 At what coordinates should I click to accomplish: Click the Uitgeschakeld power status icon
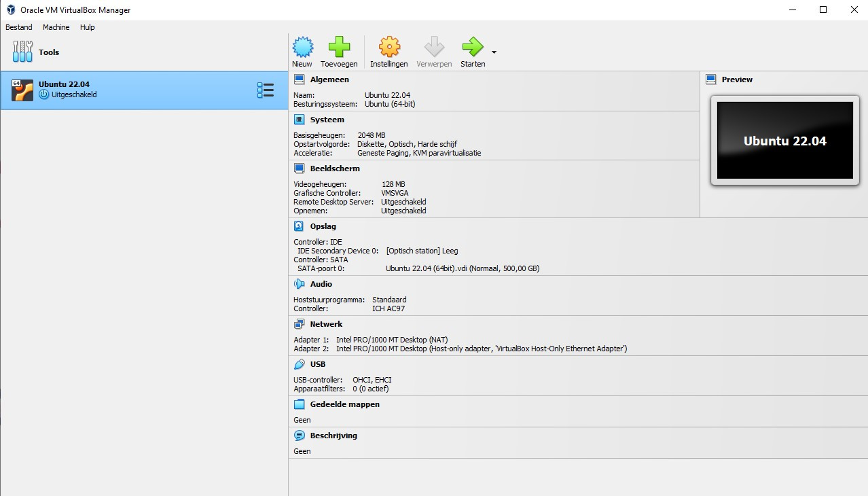(44, 94)
